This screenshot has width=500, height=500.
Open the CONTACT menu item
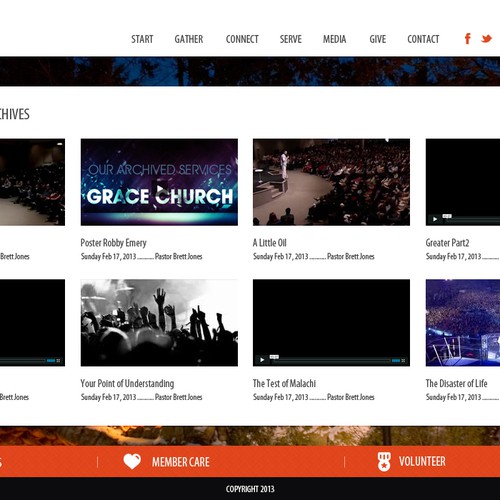[423, 39]
